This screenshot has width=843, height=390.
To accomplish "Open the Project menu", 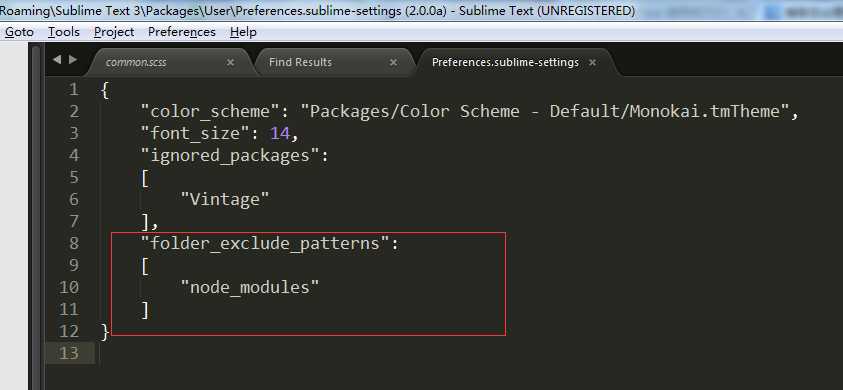I will 114,32.
